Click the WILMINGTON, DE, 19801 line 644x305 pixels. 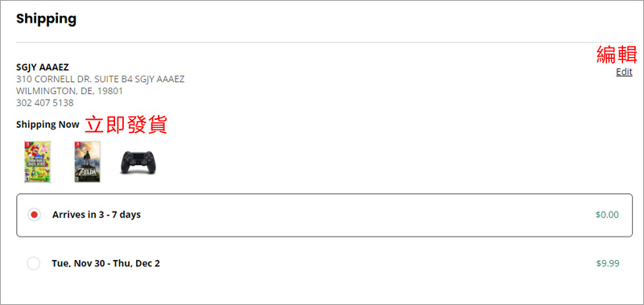(69, 91)
